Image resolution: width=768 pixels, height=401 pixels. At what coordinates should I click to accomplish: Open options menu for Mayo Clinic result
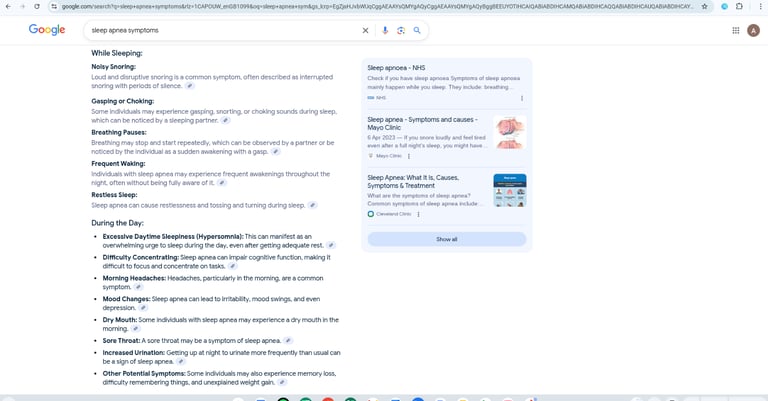click(408, 156)
